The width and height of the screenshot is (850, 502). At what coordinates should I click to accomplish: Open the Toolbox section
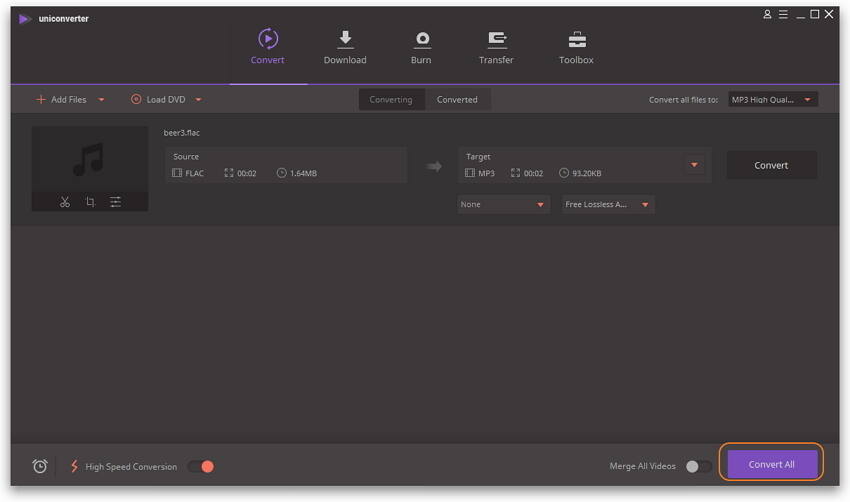[576, 47]
